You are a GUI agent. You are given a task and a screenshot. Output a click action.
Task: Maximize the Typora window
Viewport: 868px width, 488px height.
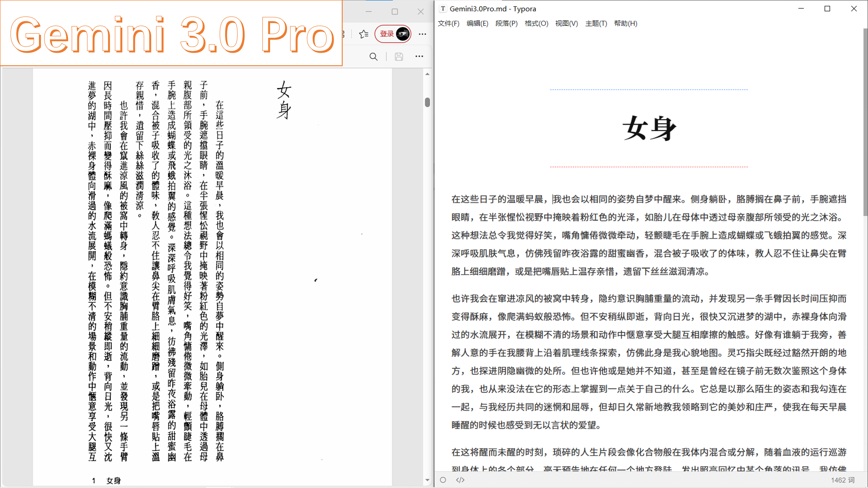coord(827,9)
